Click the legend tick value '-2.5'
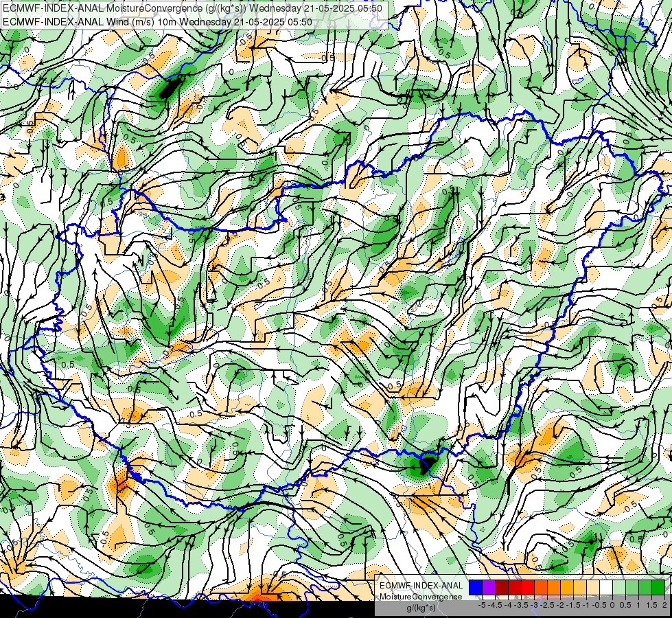672x618 pixels. [x=547, y=605]
